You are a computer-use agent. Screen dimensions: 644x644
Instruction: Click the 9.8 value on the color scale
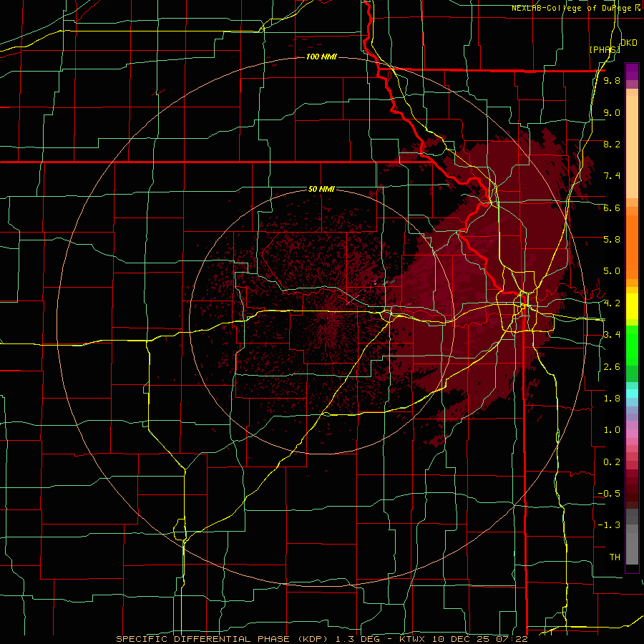(612, 81)
